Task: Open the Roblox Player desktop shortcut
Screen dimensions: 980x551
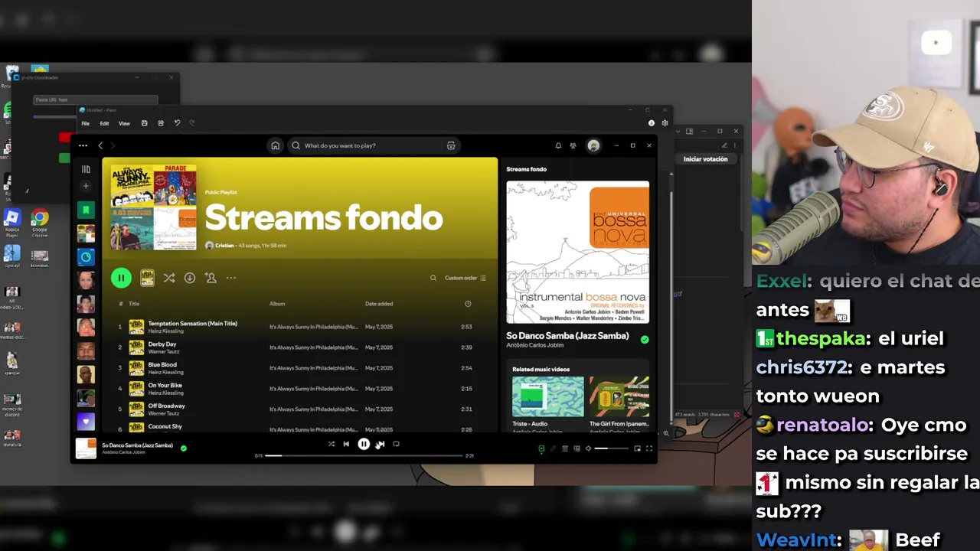Action: click(x=12, y=223)
